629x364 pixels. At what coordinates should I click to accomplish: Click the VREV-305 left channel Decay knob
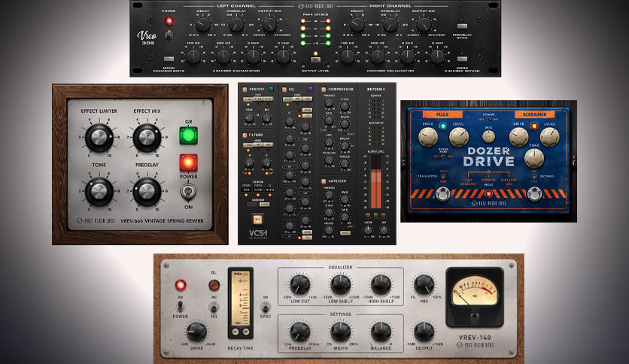click(203, 25)
